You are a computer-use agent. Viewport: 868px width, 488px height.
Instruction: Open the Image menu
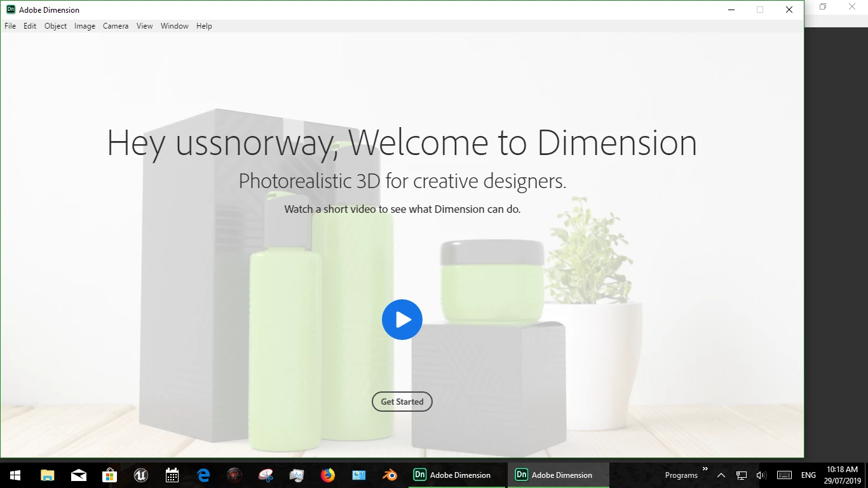click(x=85, y=26)
